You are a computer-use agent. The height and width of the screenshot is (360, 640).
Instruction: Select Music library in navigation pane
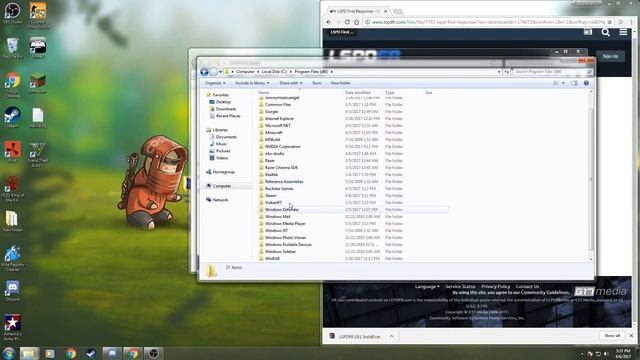221,144
